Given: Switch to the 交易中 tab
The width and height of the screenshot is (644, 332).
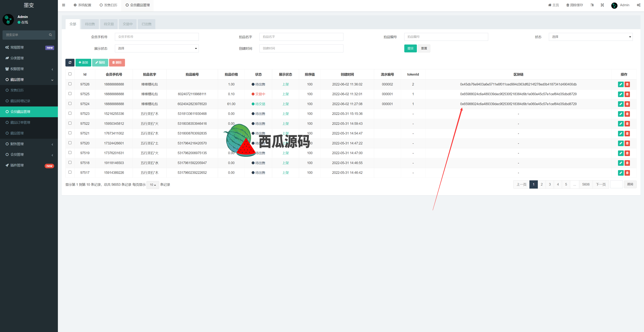Looking at the screenshot, I should pyautogui.click(x=128, y=24).
